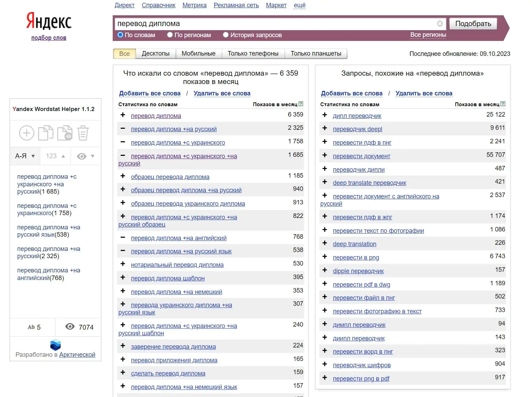
Task: Clear the Helper list with the trash icon
Action: 83,133
